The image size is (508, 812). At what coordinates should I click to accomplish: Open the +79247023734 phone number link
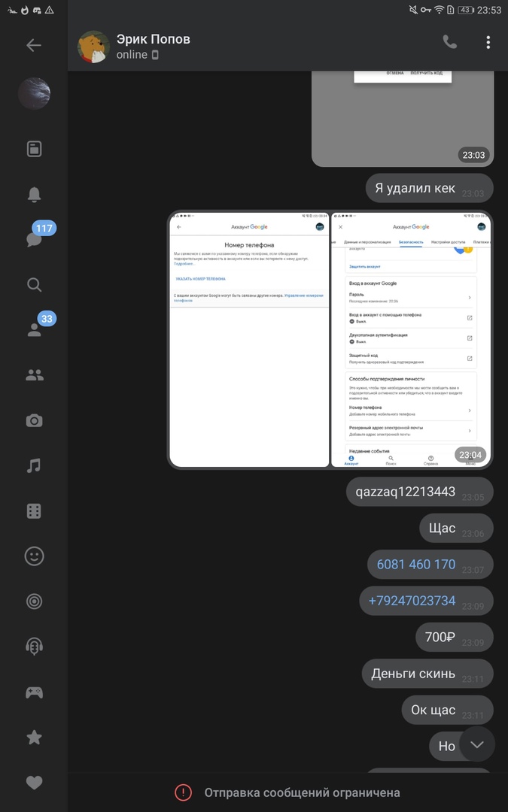click(412, 601)
